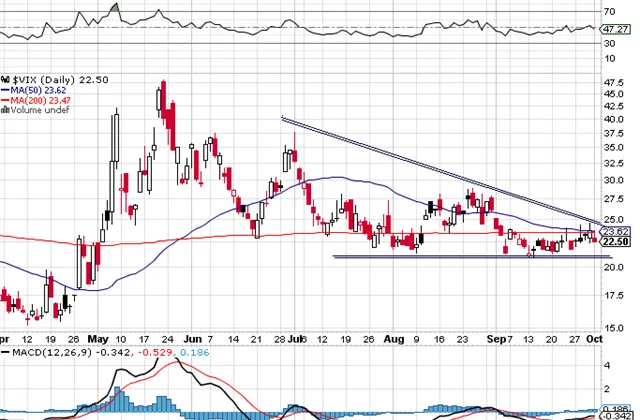Click the "0.186" MACD histogram axis tag
The image size is (640, 420).
coord(616,409)
